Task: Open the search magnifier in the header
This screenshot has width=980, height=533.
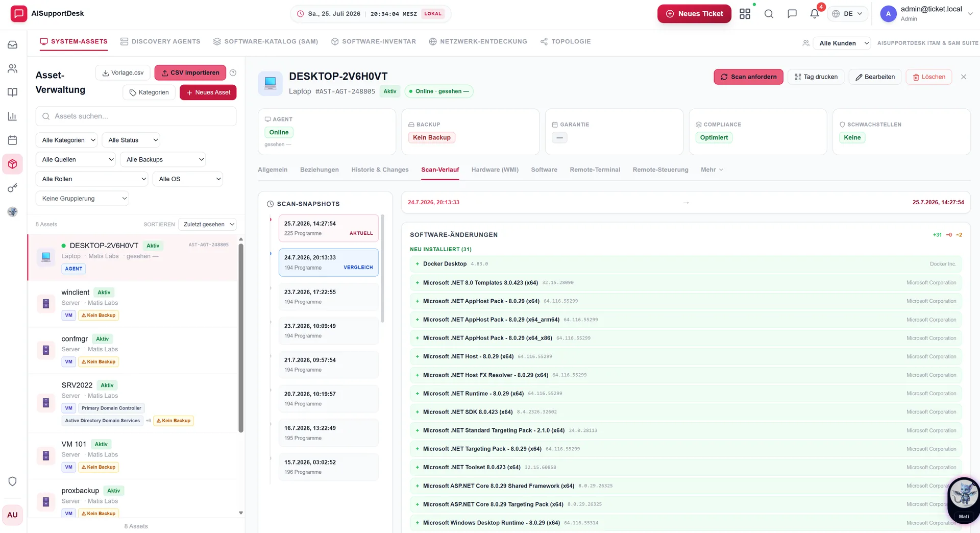Action: (x=769, y=14)
